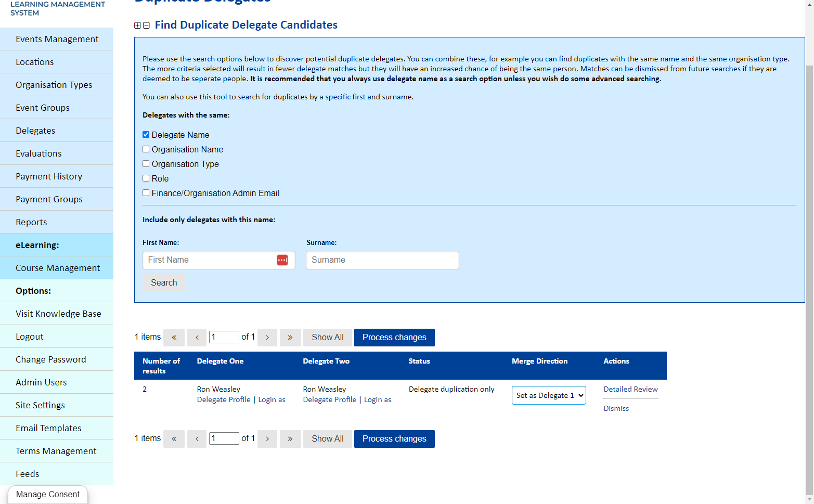Open Visit Knowledge Base link
Viewport: 814px width, 504px height.
(57, 314)
